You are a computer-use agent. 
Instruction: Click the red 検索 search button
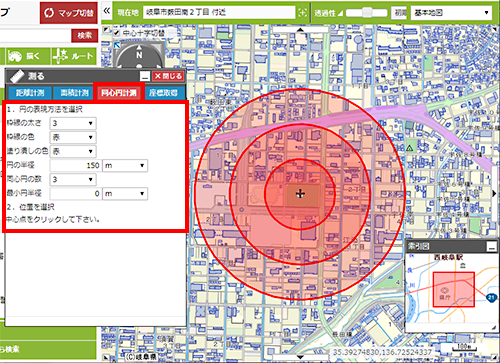(x=85, y=35)
